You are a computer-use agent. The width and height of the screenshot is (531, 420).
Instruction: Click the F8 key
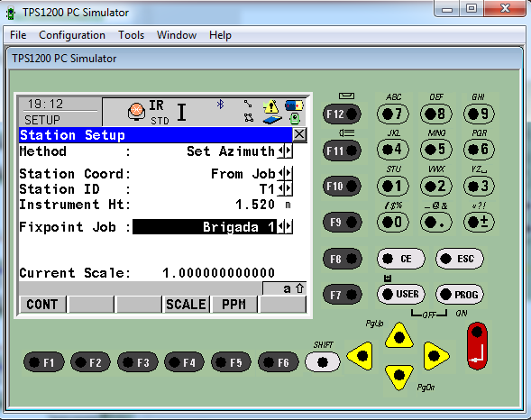tap(343, 259)
